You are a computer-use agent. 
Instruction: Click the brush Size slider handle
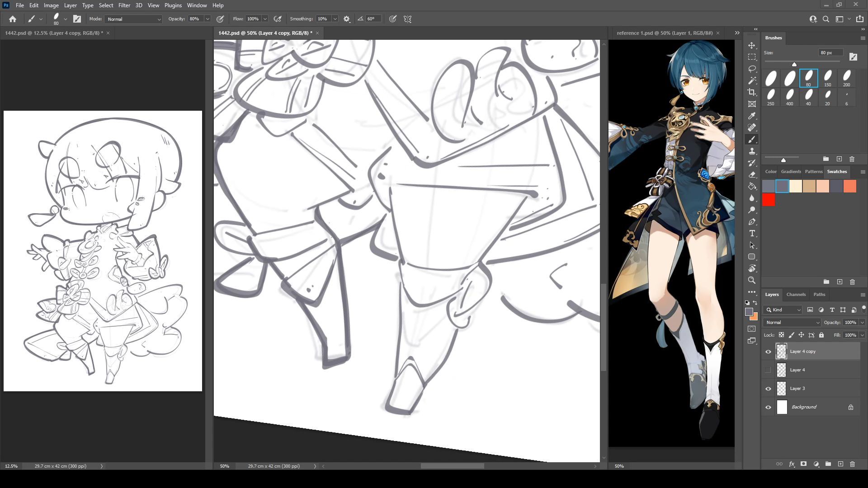point(794,64)
